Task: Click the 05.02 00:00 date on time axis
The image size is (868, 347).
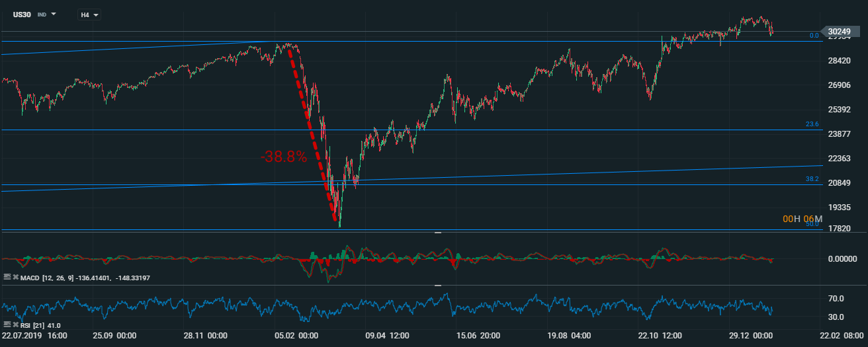Action: click(296, 336)
